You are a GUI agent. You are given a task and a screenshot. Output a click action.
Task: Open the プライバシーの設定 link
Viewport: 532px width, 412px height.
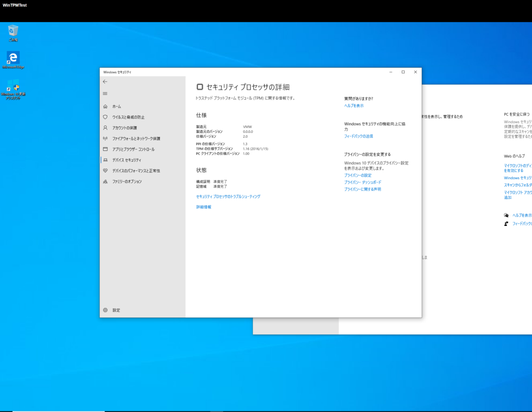point(358,175)
